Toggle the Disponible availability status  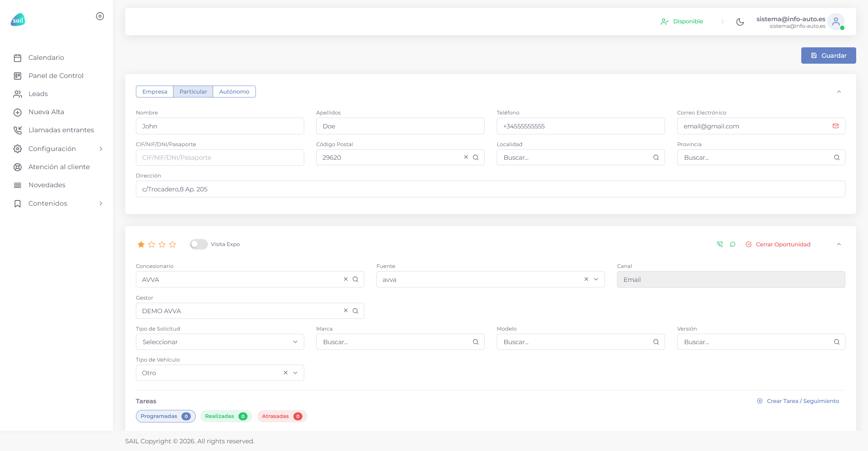pyautogui.click(x=682, y=22)
